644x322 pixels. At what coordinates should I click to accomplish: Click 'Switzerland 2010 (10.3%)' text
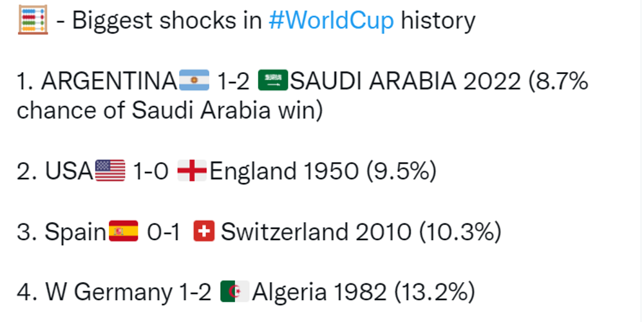(x=361, y=232)
